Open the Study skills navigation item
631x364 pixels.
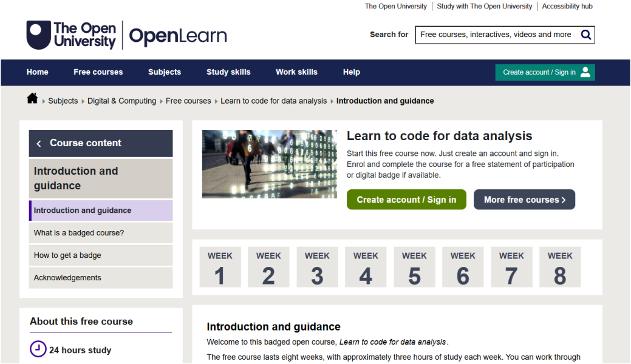click(x=228, y=72)
